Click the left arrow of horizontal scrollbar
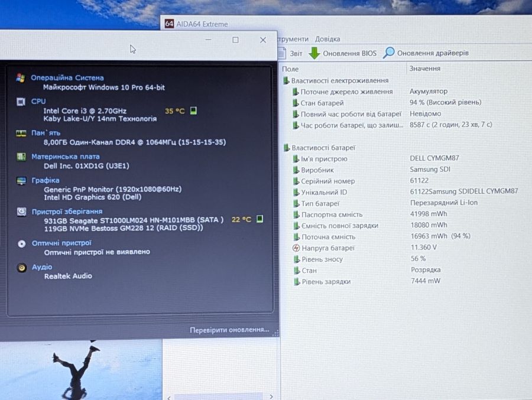The image size is (532, 400). point(168,397)
